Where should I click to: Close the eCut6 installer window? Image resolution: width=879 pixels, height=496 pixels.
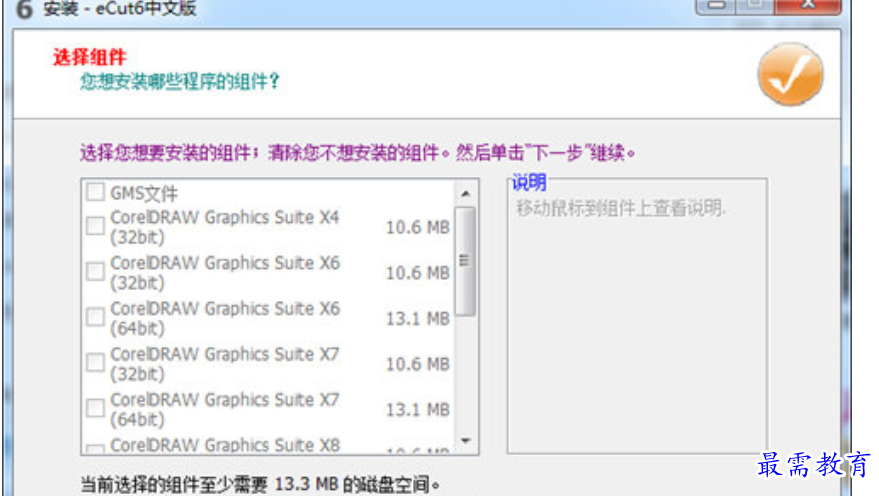pos(808,6)
